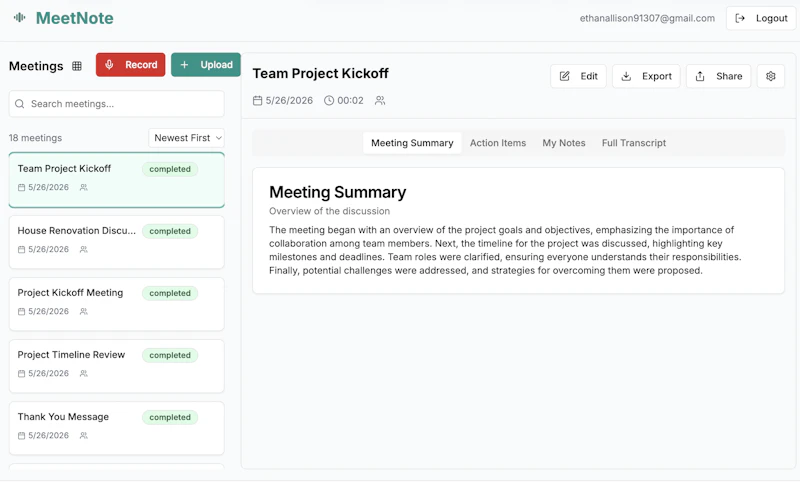Click the Overview of the discussion subtitle

pyautogui.click(x=330, y=211)
